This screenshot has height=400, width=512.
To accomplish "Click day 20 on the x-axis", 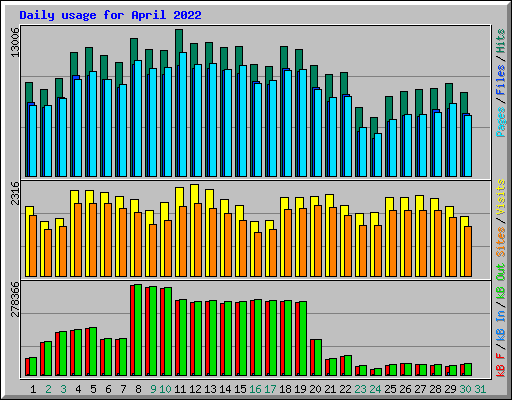I will point(315,389).
